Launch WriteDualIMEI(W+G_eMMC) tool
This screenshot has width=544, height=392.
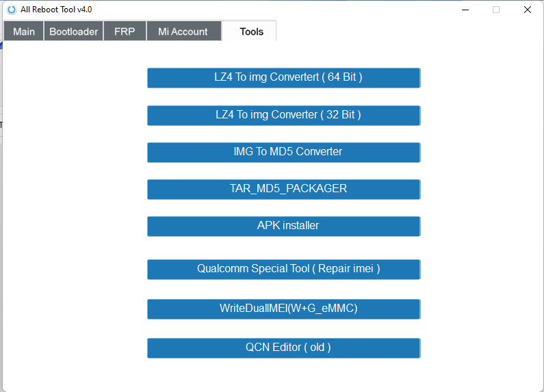[283, 309]
